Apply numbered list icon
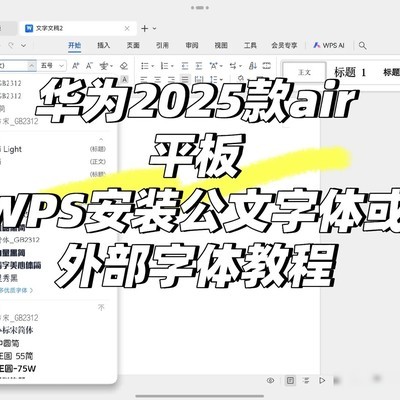 (x=164, y=66)
